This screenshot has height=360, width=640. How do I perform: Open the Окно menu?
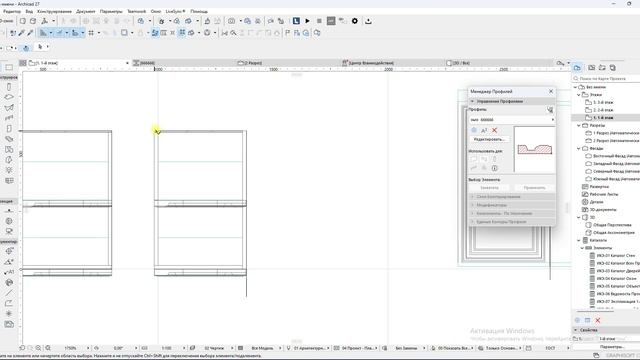(156, 11)
